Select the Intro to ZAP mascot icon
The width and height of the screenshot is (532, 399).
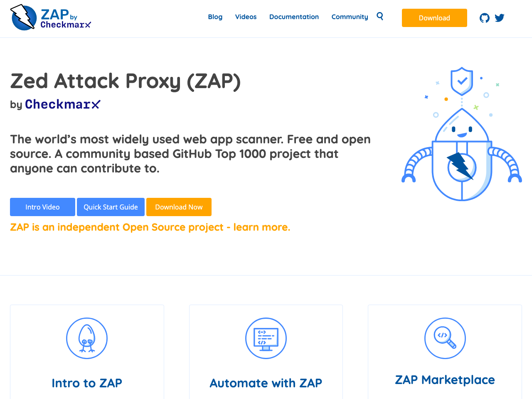click(x=87, y=338)
